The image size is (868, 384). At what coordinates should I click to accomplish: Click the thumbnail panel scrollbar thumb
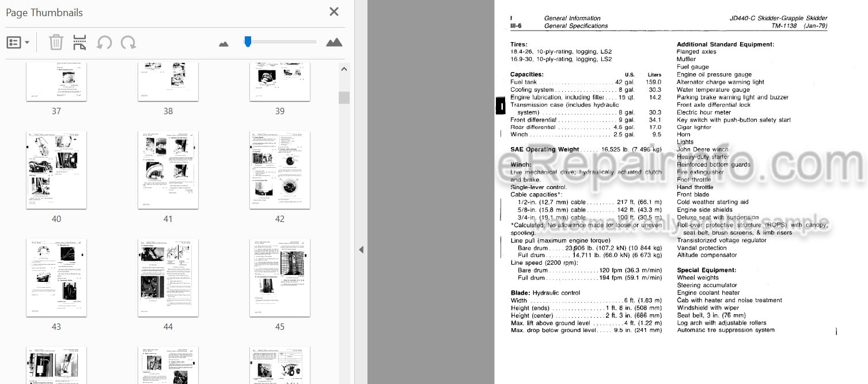344,97
